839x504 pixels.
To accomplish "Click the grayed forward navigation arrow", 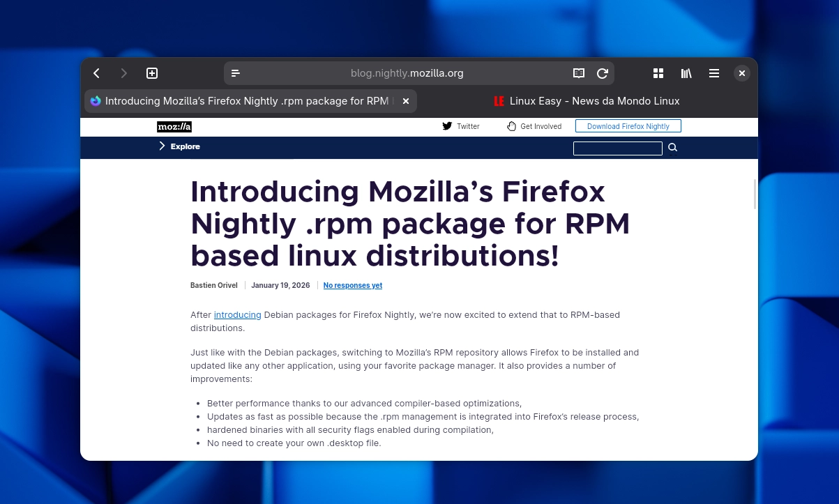I will pyautogui.click(x=124, y=73).
